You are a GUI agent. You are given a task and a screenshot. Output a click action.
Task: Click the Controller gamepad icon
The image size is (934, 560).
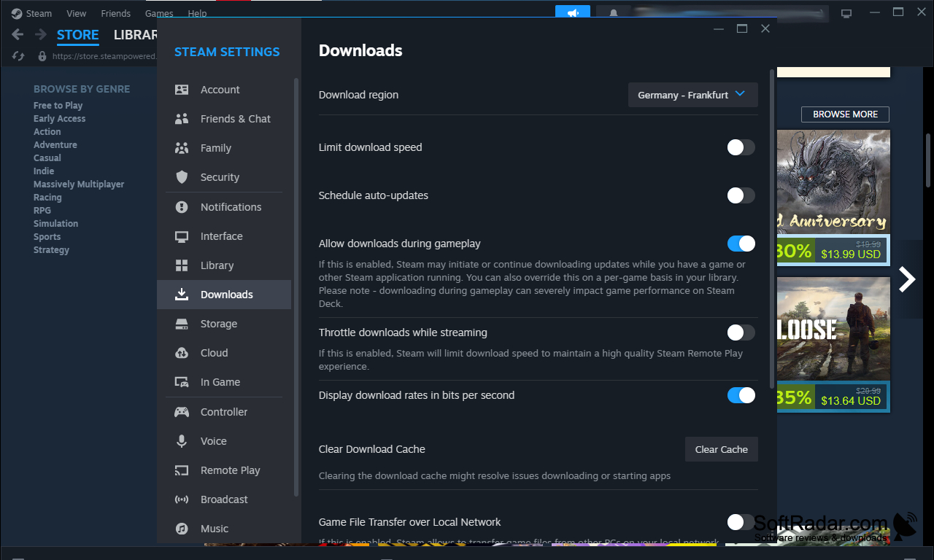(182, 412)
